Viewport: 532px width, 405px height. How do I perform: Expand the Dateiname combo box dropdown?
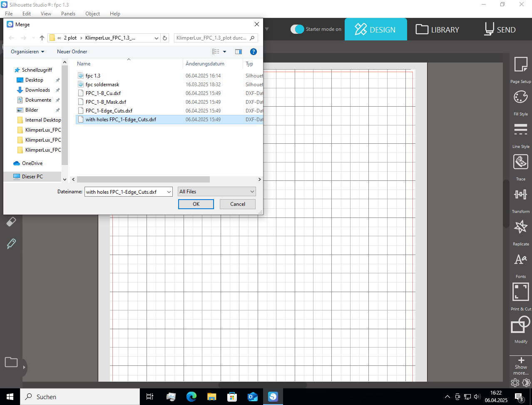tap(169, 192)
